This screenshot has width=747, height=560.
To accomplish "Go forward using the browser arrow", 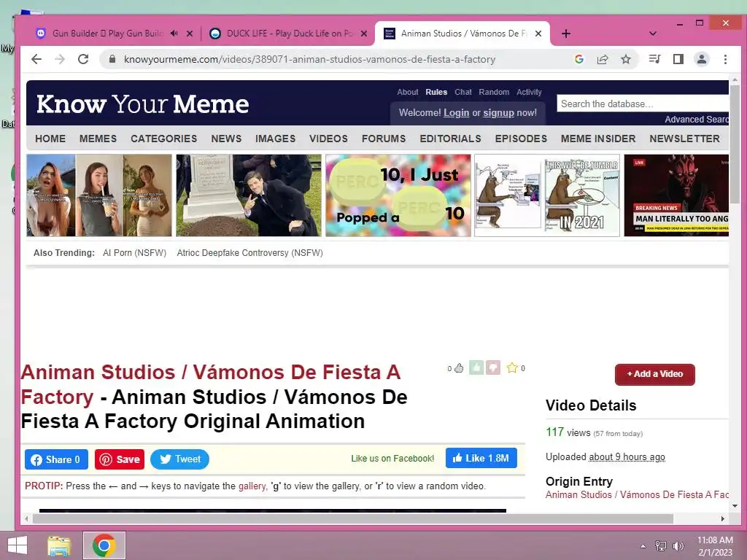I will tap(60, 59).
